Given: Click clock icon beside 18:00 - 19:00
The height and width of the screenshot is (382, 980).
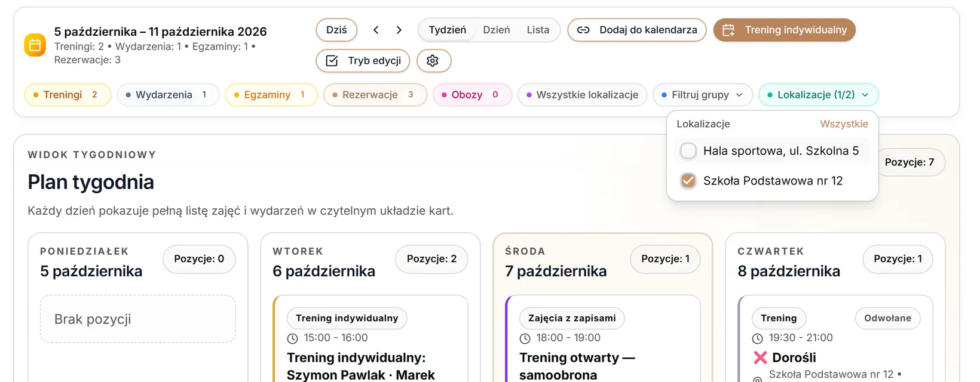Looking at the screenshot, I should tap(525, 338).
